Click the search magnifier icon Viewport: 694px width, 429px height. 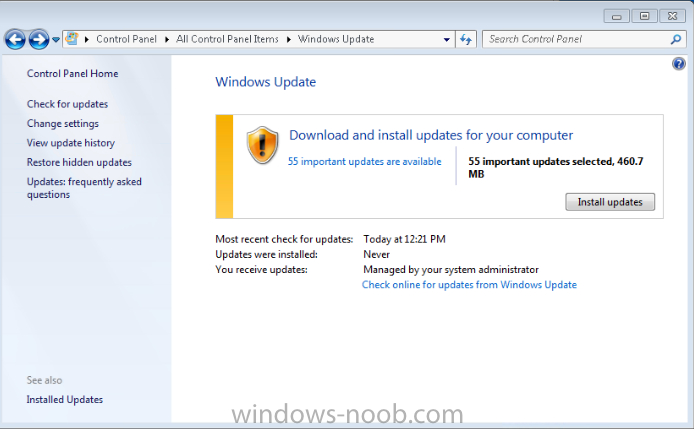point(676,39)
